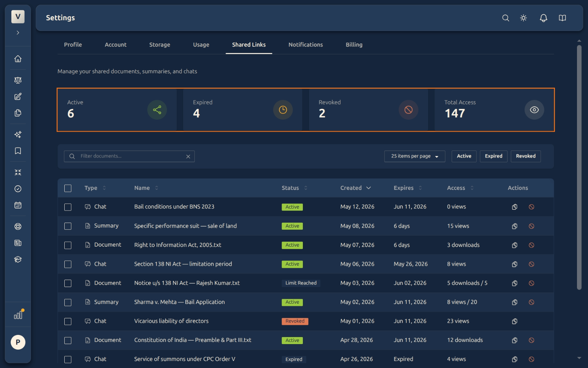Revoke link for Bail conditions under BNS 2023
588x368 pixels.
tap(531, 207)
